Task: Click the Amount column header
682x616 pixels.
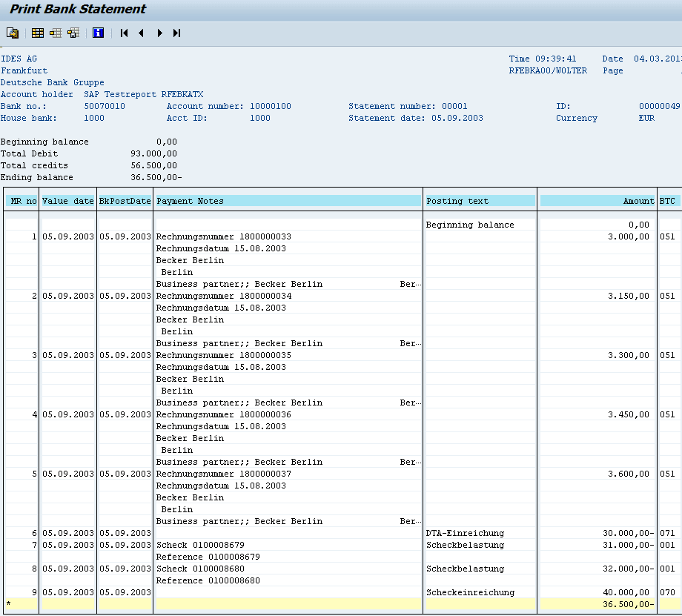Action: (597, 201)
